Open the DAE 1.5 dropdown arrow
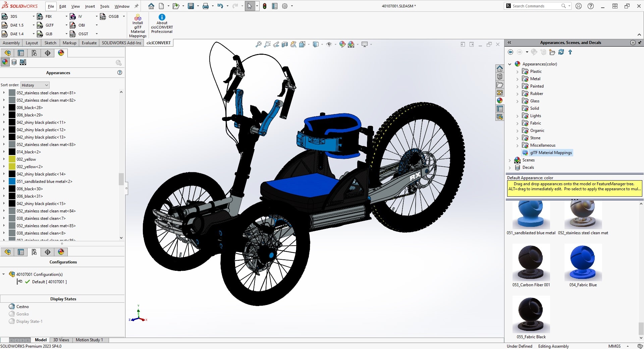Image resolution: width=644 pixels, height=349 pixels. 34,25
